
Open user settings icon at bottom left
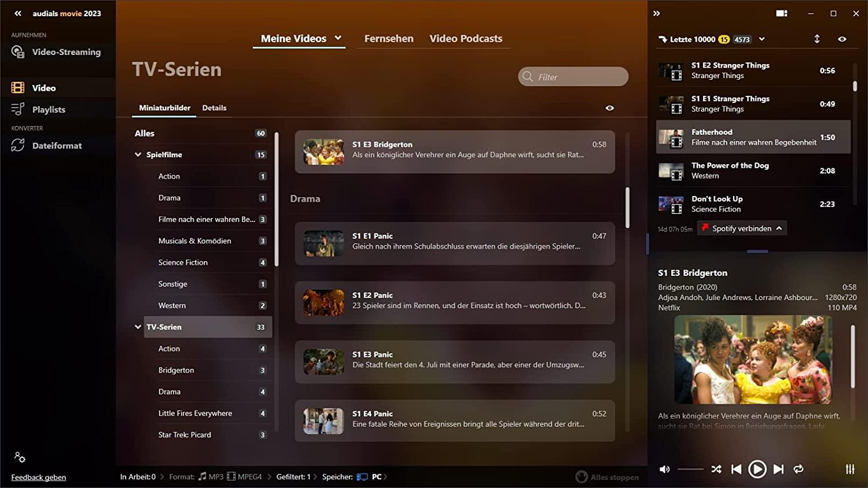20,457
